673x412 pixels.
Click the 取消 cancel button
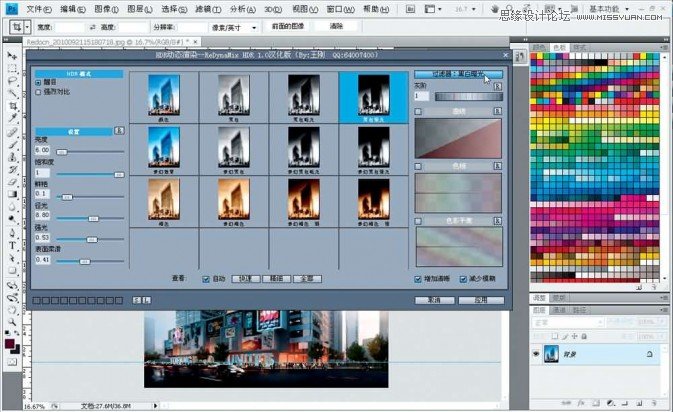pyautogui.click(x=434, y=300)
